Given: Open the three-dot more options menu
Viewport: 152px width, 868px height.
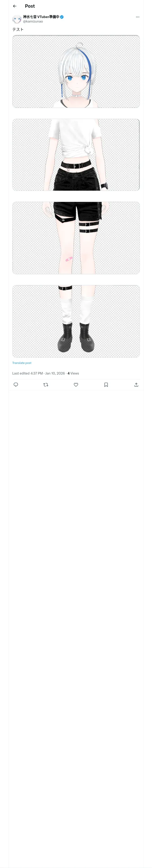Looking at the screenshot, I should pyautogui.click(x=138, y=17).
